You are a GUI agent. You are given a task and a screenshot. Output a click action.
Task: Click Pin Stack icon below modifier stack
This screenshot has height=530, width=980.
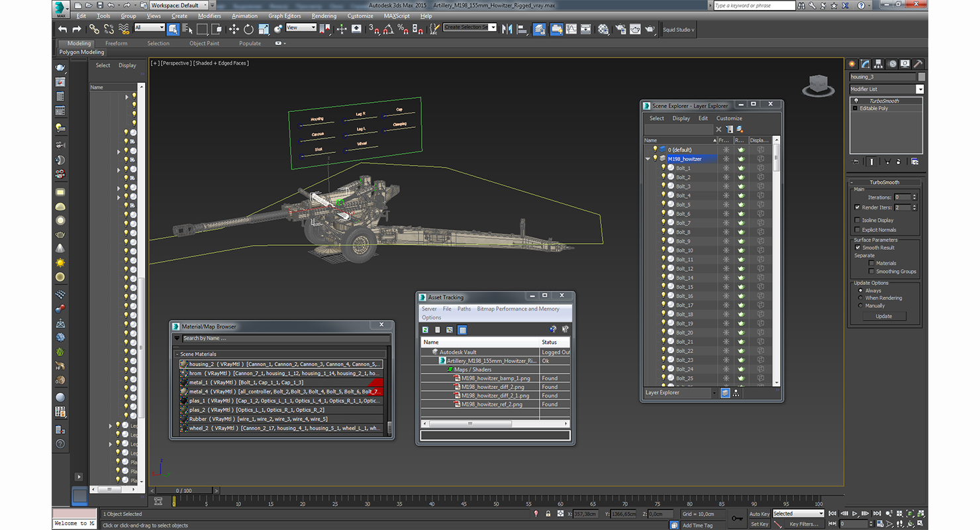(856, 161)
